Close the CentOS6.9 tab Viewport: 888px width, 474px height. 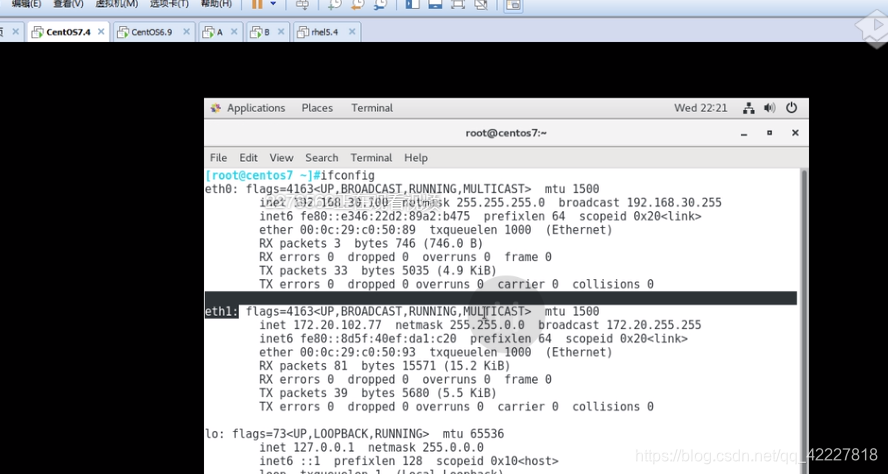[x=185, y=32]
